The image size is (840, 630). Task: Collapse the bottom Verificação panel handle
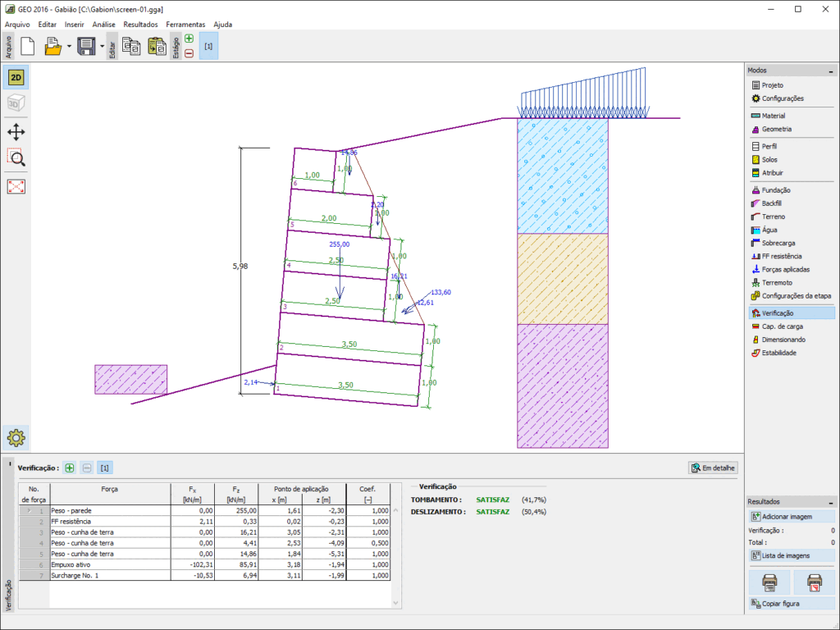(x=10, y=464)
